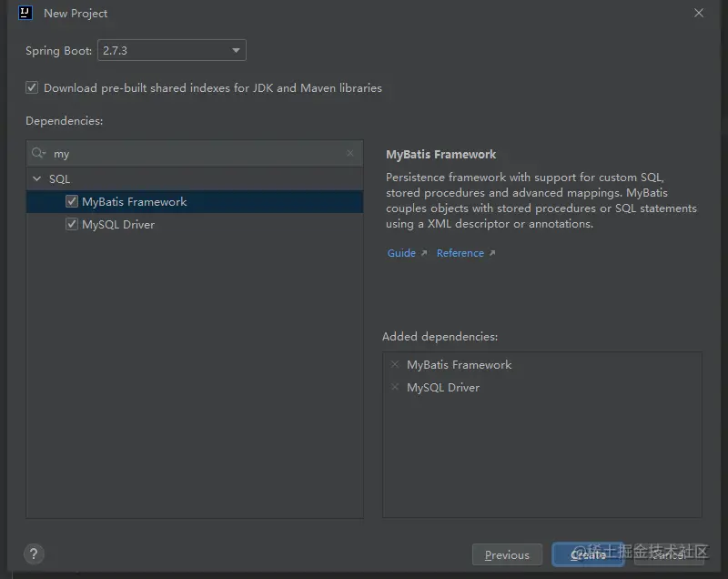Viewport: 728px width, 579px height.
Task: Collapse the SQL category
Action: coord(37,178)
